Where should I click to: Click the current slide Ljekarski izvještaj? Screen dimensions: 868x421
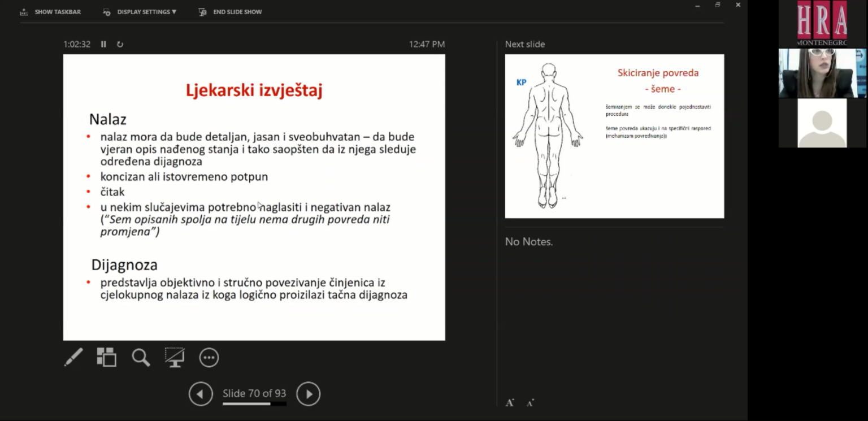pyautogui.click(x=254, y=197)
